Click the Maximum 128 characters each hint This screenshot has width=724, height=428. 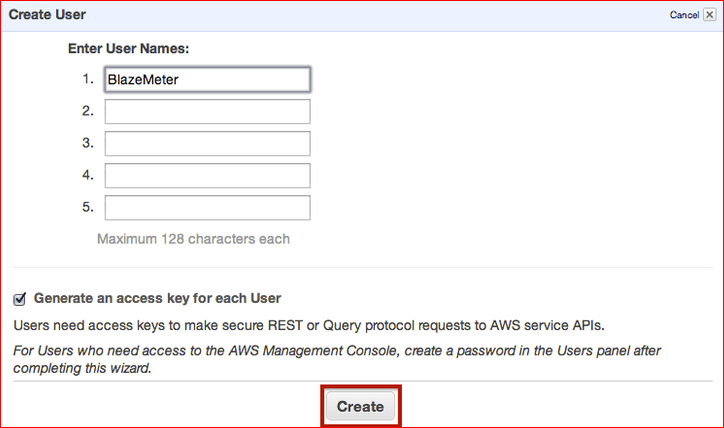click(193, 239)
